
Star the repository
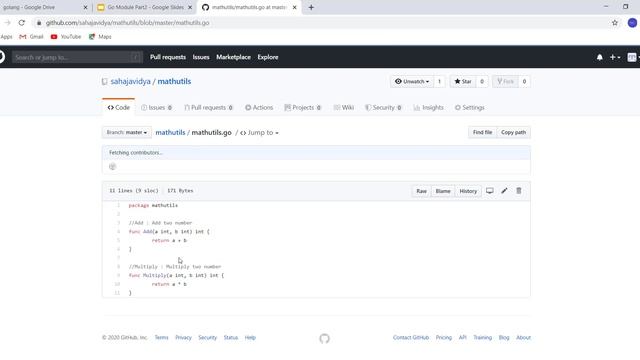tap(463, 82)
